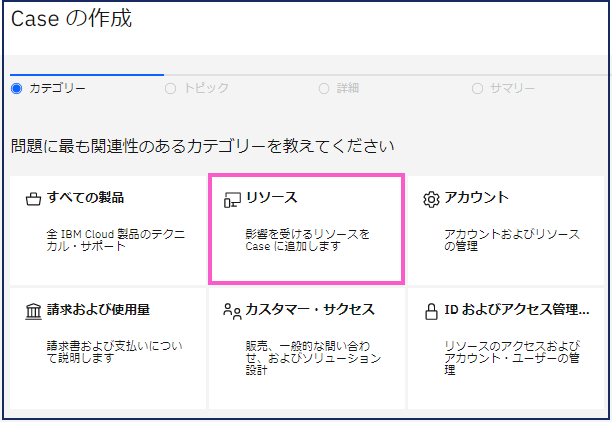This screenshot has width=612, height=422.
Task: Switch to the トピック step label
Action: pyautogui.click(x=206, y=88)
